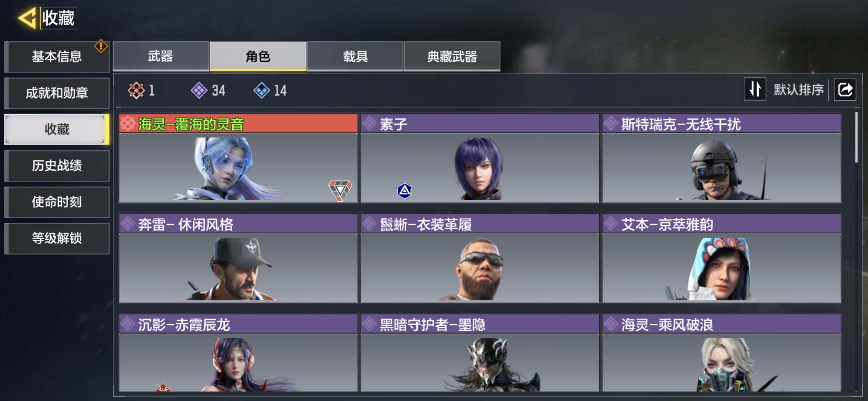Click the triangular emblem on 海灵 card
The width and height of the screenshot is (868, 401).
point(340,190)
